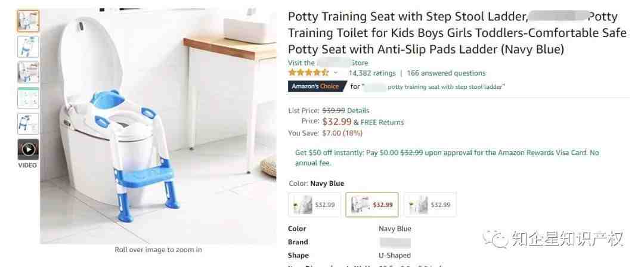View the third product image thumbnail
The image size is (644, 267).
pyautogui.click(x=28, y=72)
